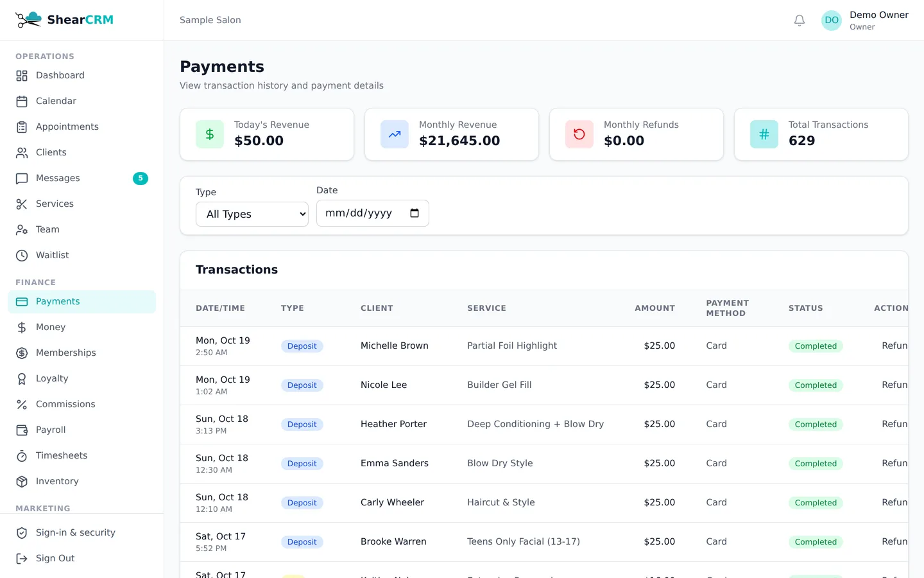The height and width of the screenshot is (578, 924).
Task: Click the DATE/TIME column header
Action: tap(220, 308)
